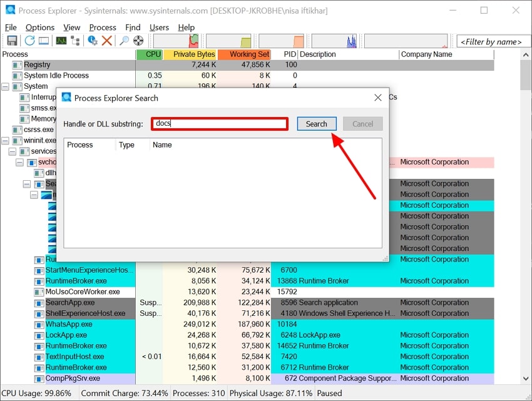Open System Information graph icon
This screenshot has height=401, width=532.
tap(61, 41)
